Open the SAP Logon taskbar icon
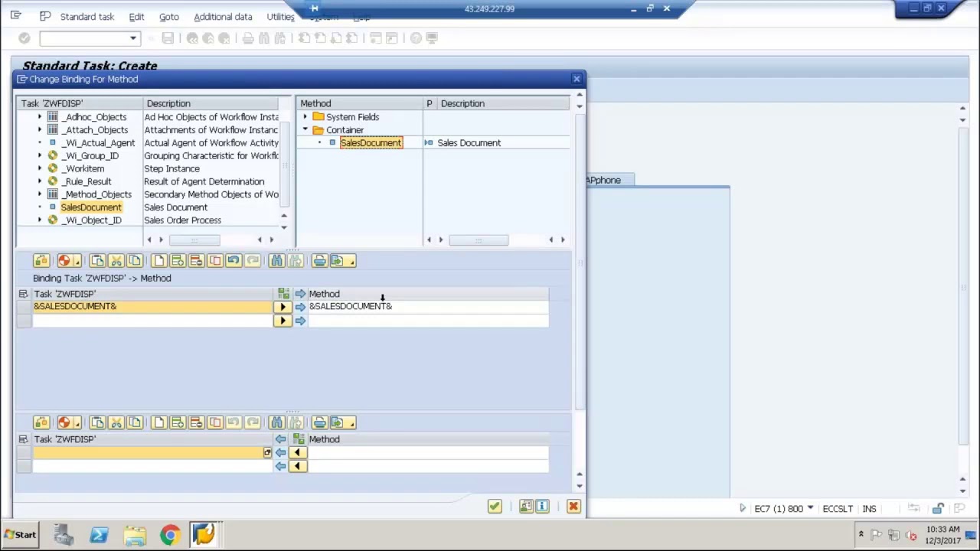 tap(204, 535)
